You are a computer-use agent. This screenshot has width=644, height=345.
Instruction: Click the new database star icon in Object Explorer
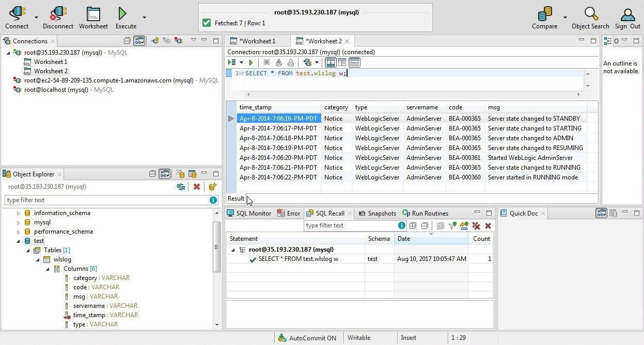(212, 187)
